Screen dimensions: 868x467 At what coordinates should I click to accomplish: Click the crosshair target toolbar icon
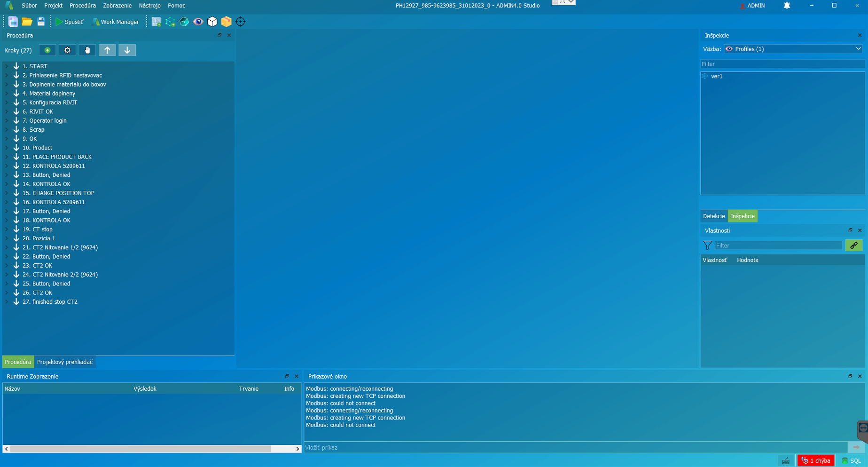(x=241, y=22)
